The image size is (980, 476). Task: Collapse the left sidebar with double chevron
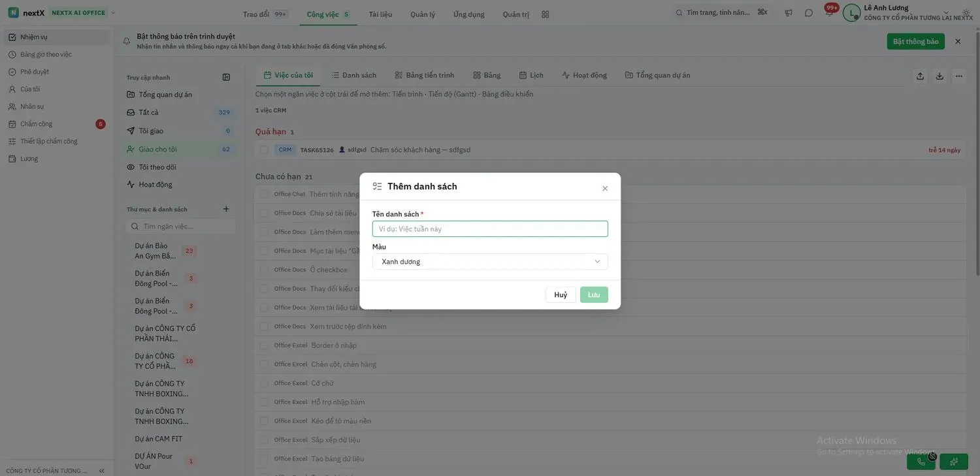(x=101, y=471)
